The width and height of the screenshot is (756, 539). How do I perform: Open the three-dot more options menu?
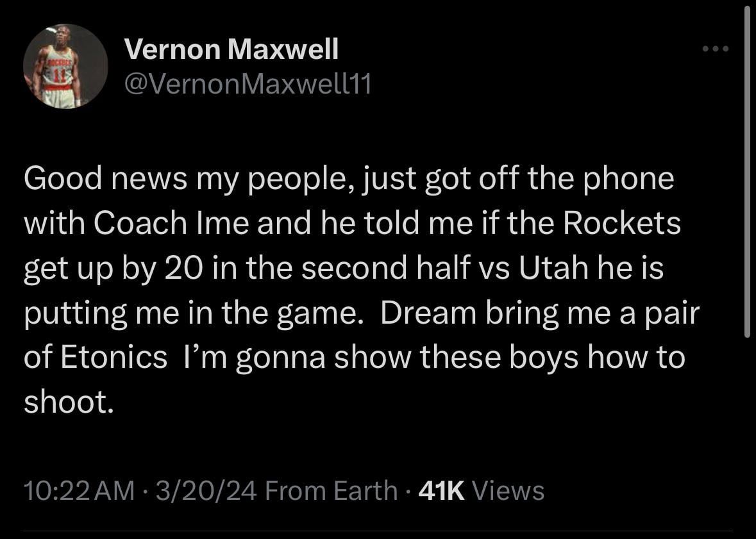(715, 49)
